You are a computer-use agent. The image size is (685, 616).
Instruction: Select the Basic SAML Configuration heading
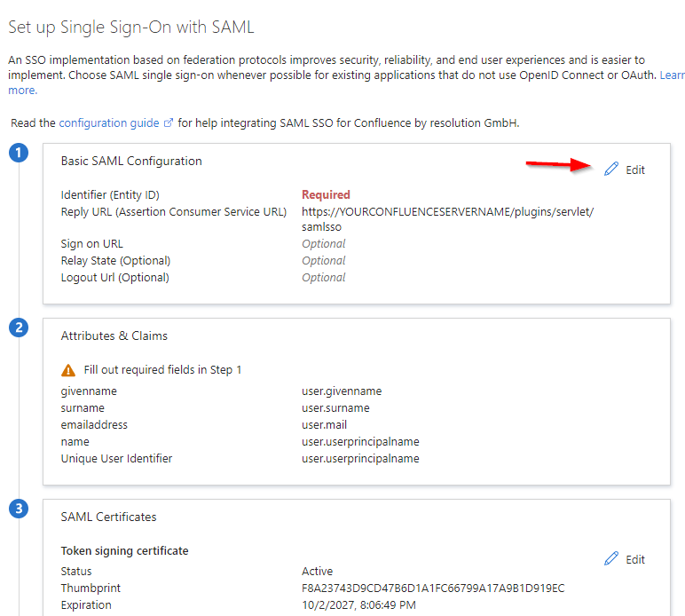(131, 162)
